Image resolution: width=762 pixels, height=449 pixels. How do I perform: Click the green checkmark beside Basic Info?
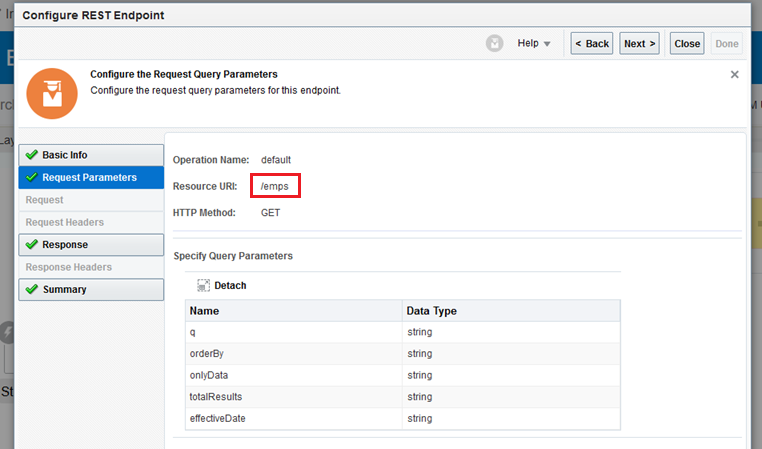pyautogui.click(x=32, y=155)
